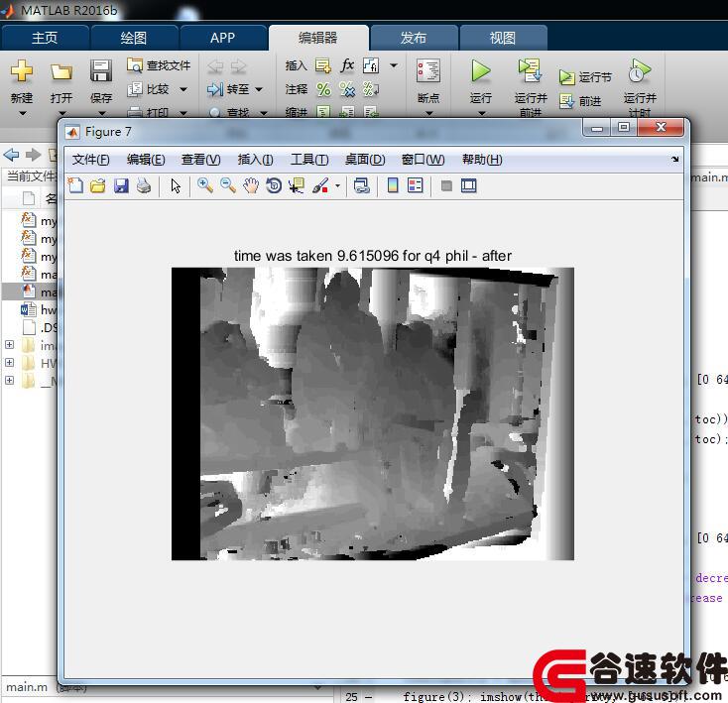Run the script with green Run arrow
Viewport: 728px width, 703px height.
pyautogui.click(x=480, y=71)
